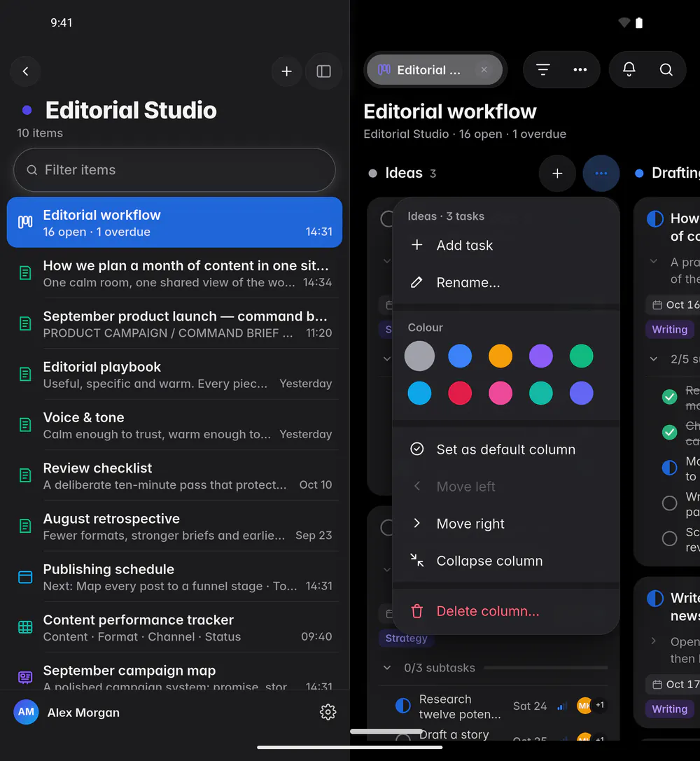Screen dimensions: 700x761
Task: Click document icon of August retrospective
Action: [25, 526]
